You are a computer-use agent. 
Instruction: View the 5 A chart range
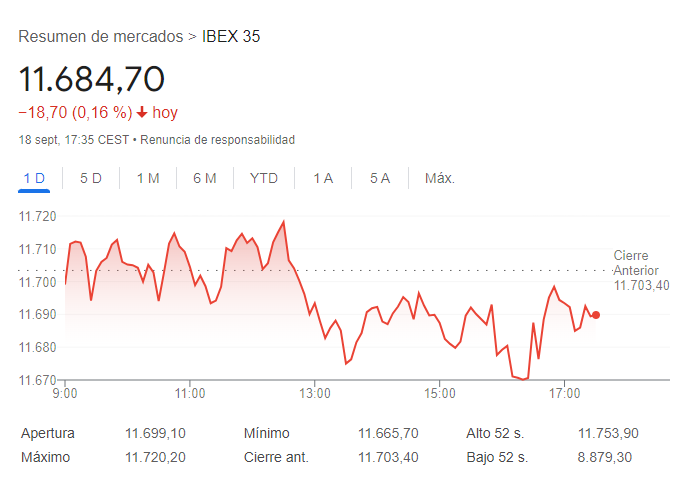point(380,178)
